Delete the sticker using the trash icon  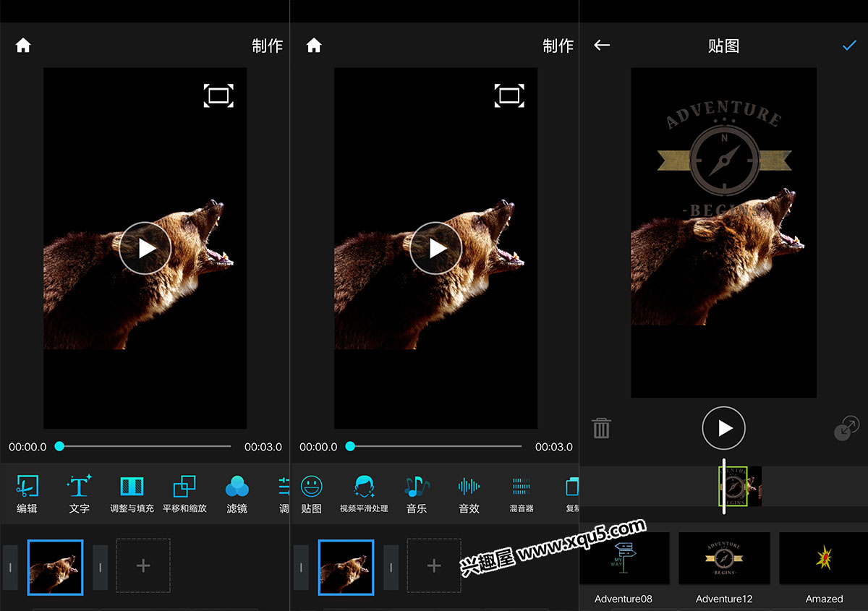(x=602, y=428)
